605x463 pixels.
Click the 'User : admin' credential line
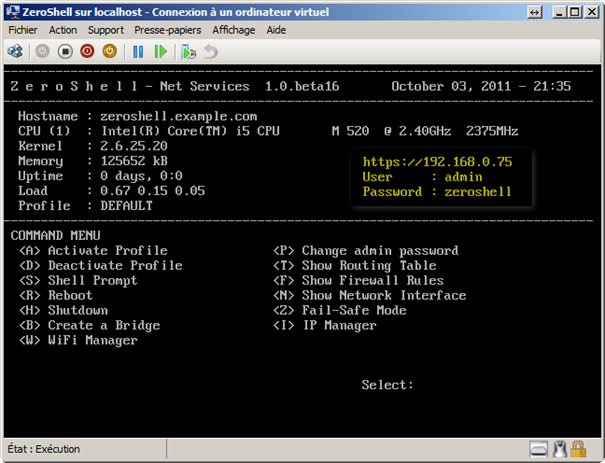point(422,177)
